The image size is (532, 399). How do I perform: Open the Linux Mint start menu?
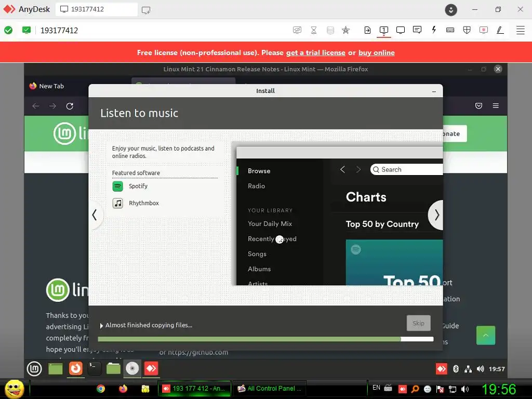pos(34,369)
